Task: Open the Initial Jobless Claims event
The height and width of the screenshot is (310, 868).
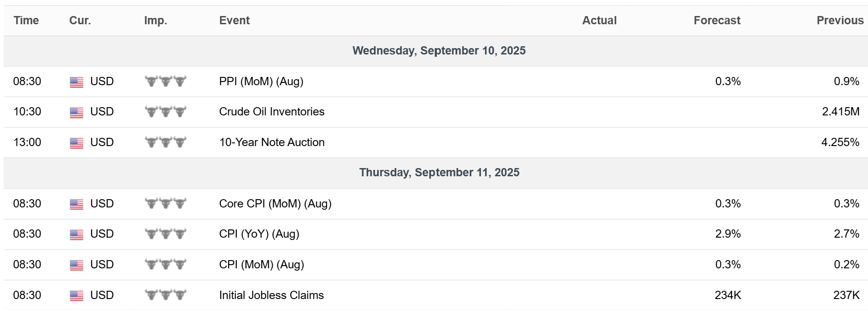Action: (x=271, y=295)
